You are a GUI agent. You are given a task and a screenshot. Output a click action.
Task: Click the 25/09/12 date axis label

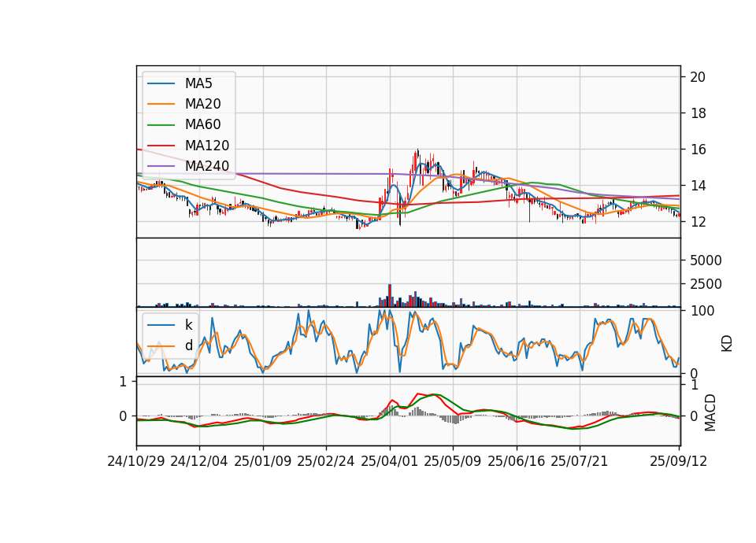point(679,462)
